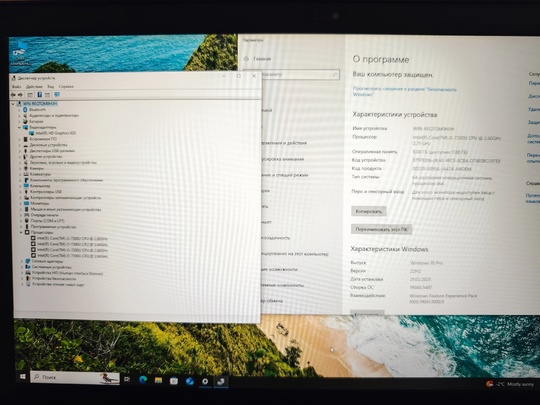Viewport: 540px width, 405px height.
Task: Click the Характеристики устройства heading
Action: click(395, 115)
